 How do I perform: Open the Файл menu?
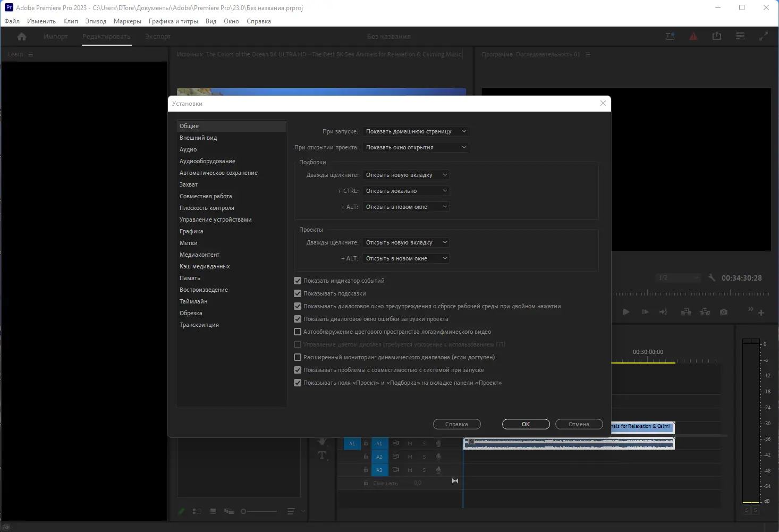(x=12, y=21)
